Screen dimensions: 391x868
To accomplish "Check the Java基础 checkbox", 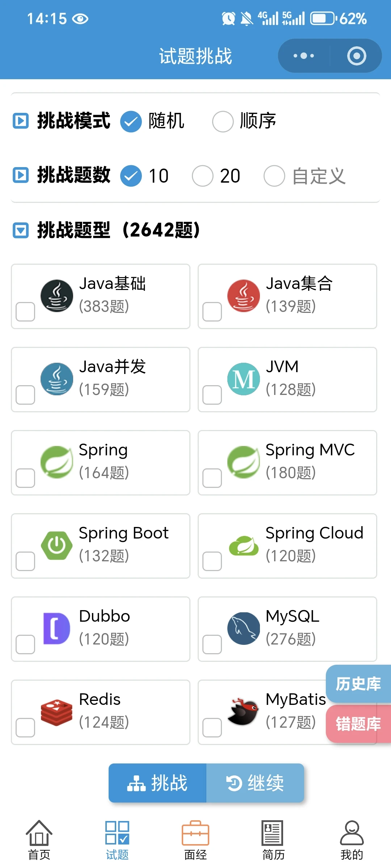I will click(25, 312).
